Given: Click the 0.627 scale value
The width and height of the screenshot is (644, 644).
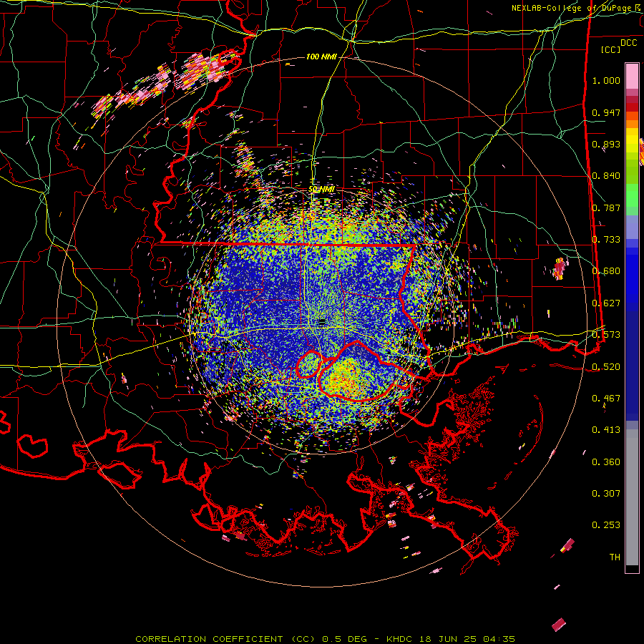Looking at the screenshot, I should pos(606,303).
